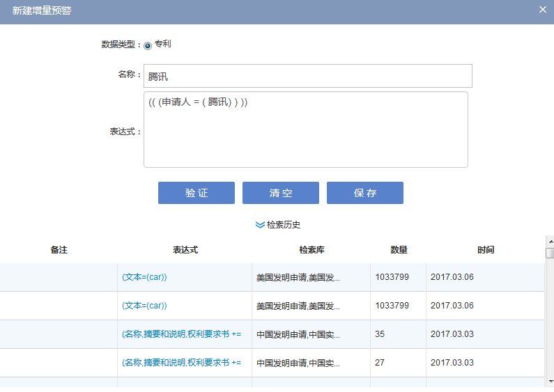554x392 pixels.
Task: Open expression link in row with count 35
Action: pos(181,334)
